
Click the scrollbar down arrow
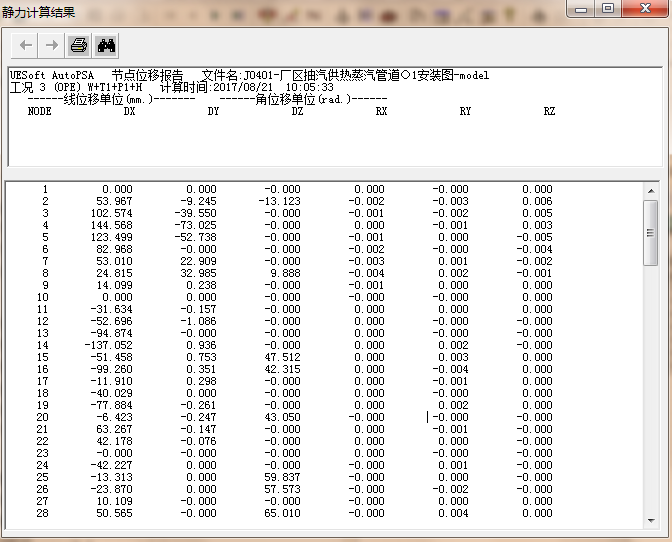650,520
